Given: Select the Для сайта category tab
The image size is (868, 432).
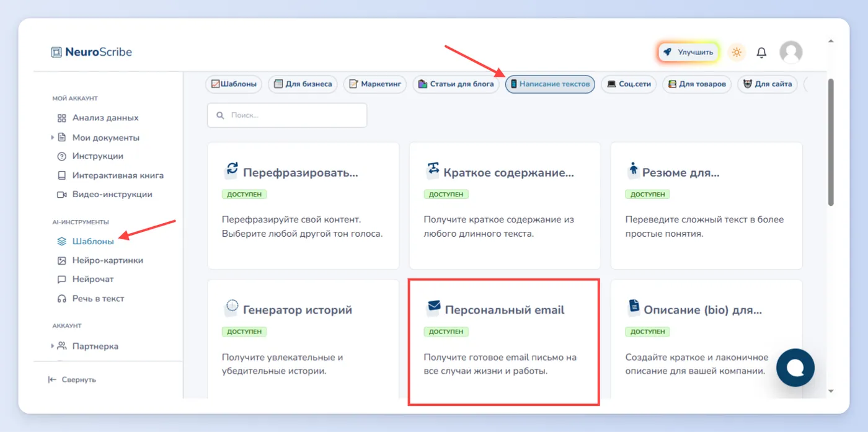Looking at the screenshot, I should pyautogui.click(x=768, y=84).
